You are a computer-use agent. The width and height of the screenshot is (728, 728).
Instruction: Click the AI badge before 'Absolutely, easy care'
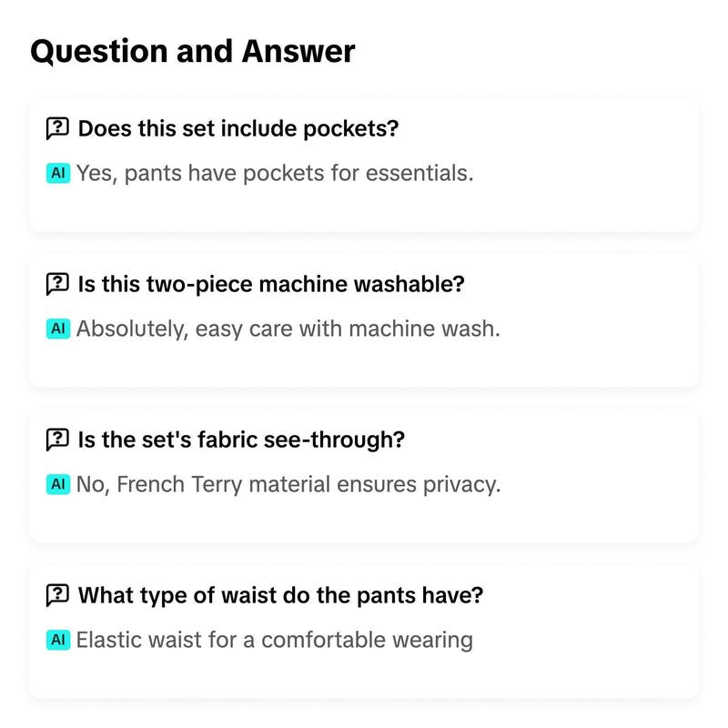tap(58, 329)
